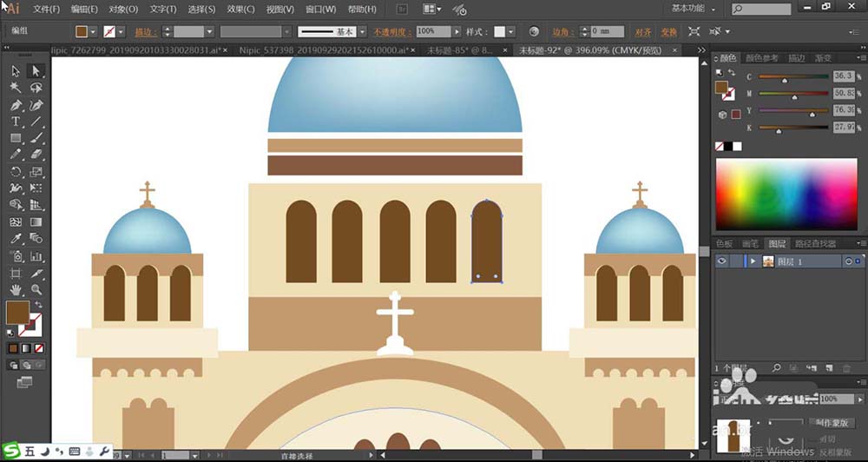Click the 对齐 button in control bar
Image resolution: width=868 pixels, height=462 pixels.
[x=643, y=31]
